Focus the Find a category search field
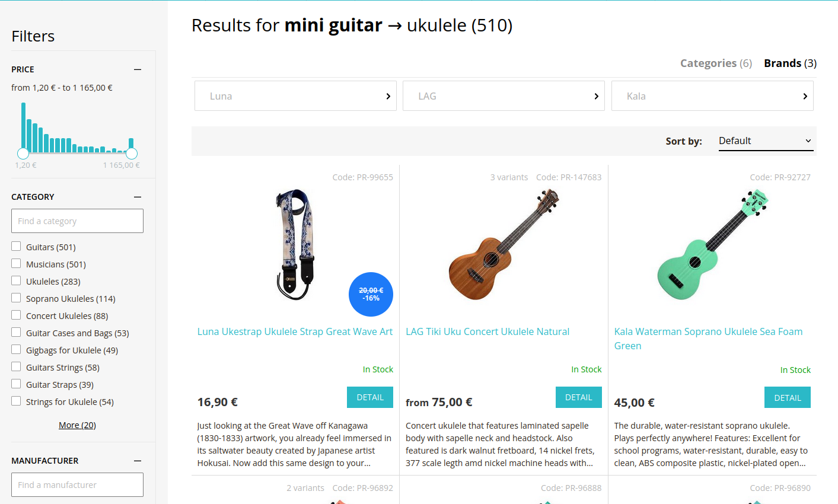 coord(77,221)
